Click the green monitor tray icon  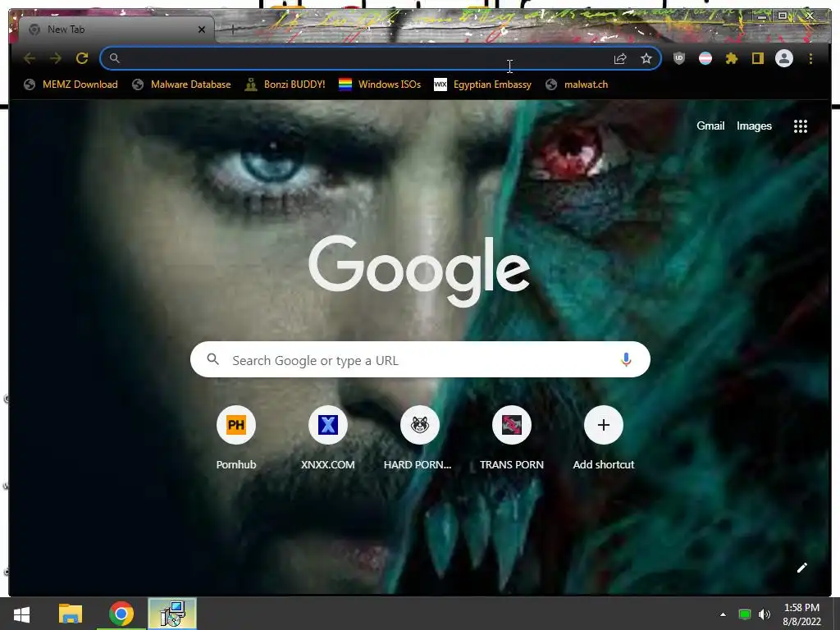(x=745, y=614)
